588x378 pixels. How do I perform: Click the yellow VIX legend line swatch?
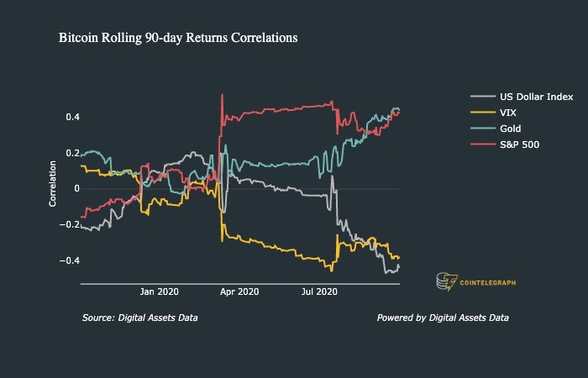point(483,113)
